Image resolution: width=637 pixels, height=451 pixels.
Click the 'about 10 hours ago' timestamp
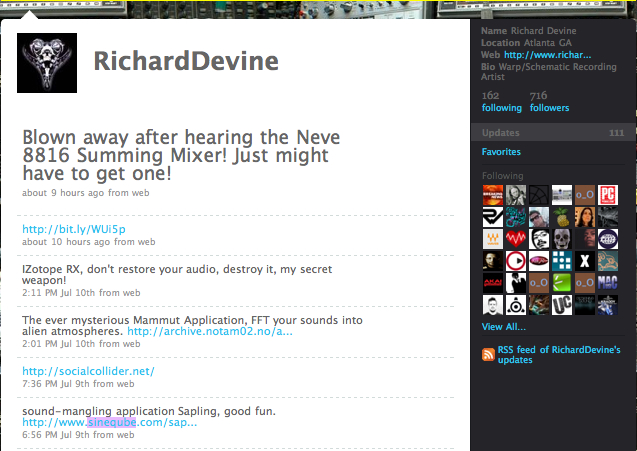(66, 242)
